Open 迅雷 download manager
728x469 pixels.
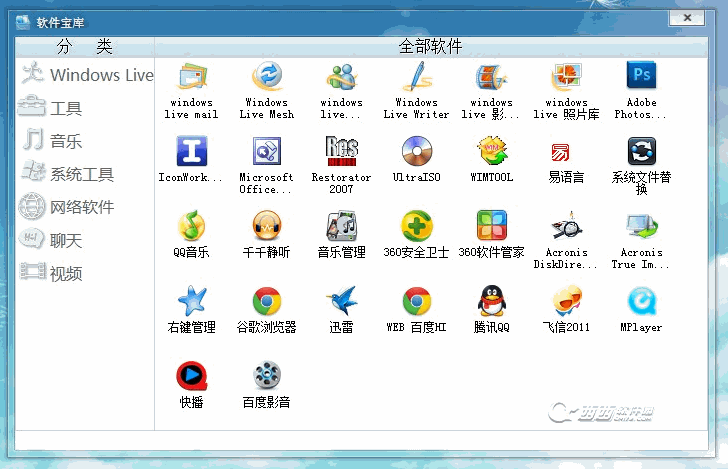(x=342, y=300)
